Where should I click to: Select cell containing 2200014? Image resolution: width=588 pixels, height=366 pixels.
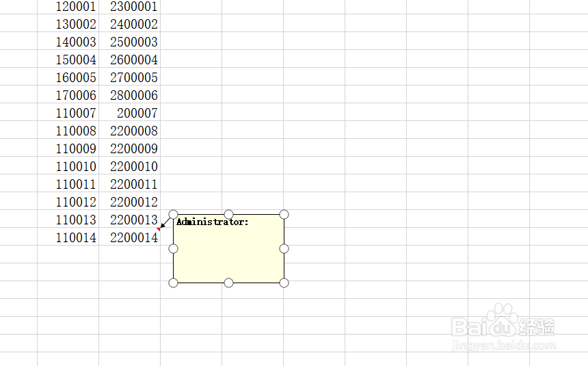130,237
